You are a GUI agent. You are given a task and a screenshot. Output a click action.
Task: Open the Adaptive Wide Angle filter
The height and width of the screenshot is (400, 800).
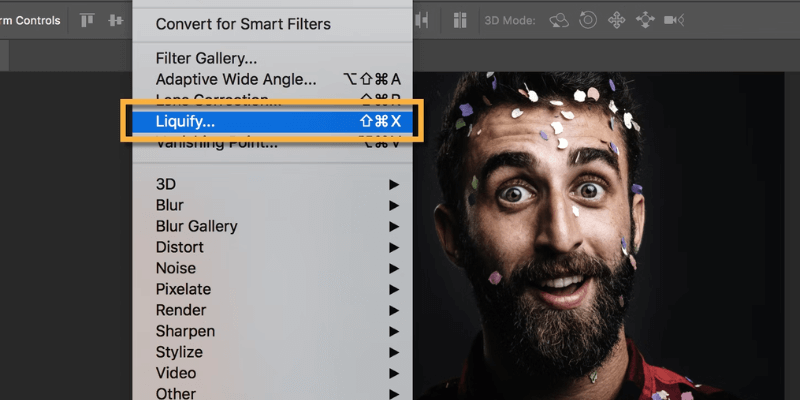(236, 79)
